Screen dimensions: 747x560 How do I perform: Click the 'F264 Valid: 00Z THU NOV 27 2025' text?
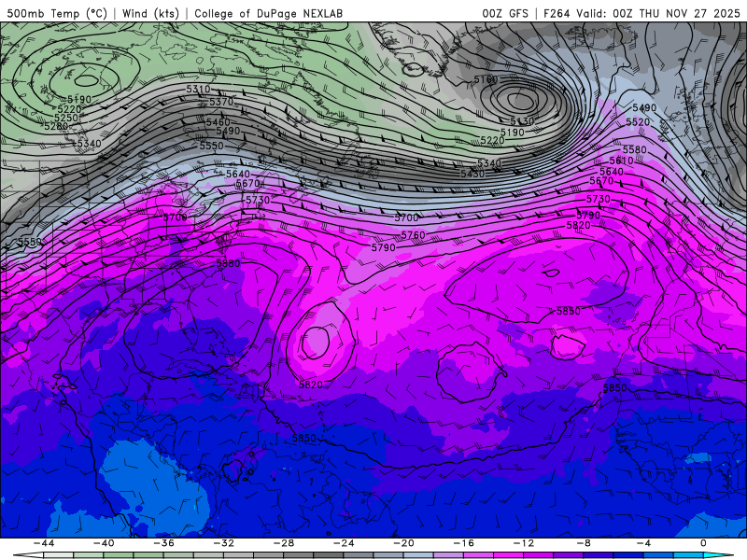641,13
